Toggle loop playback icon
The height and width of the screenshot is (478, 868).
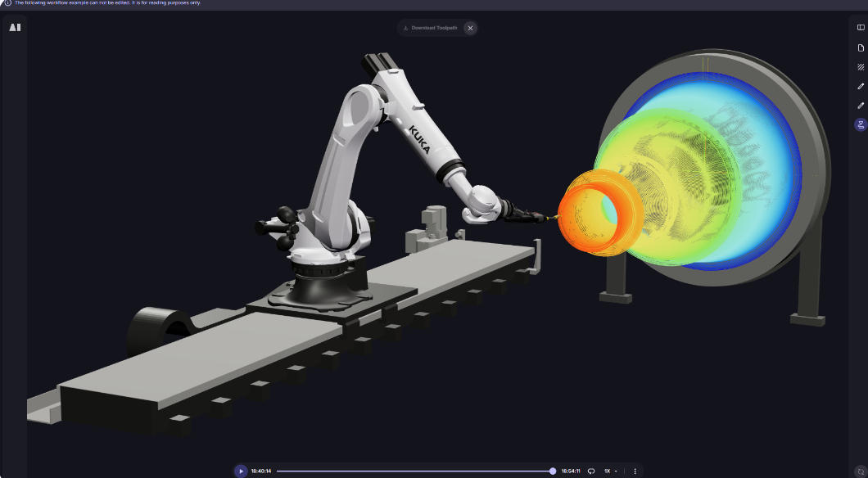[591, 471]
